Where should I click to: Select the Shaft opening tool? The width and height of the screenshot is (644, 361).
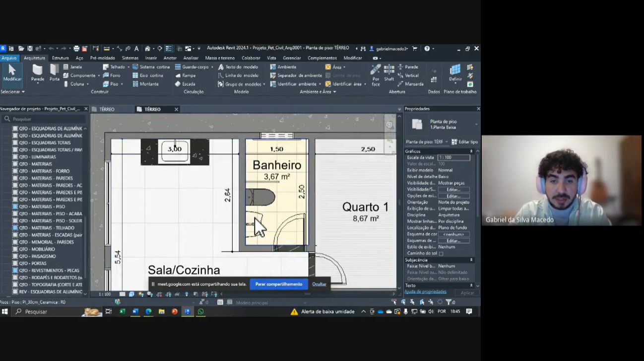[389, 72]
